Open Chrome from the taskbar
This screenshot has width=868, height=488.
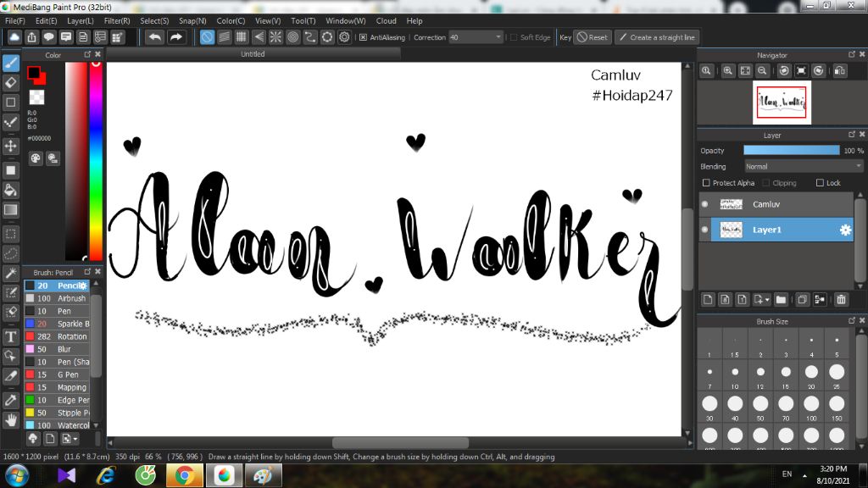click(184, 475)
